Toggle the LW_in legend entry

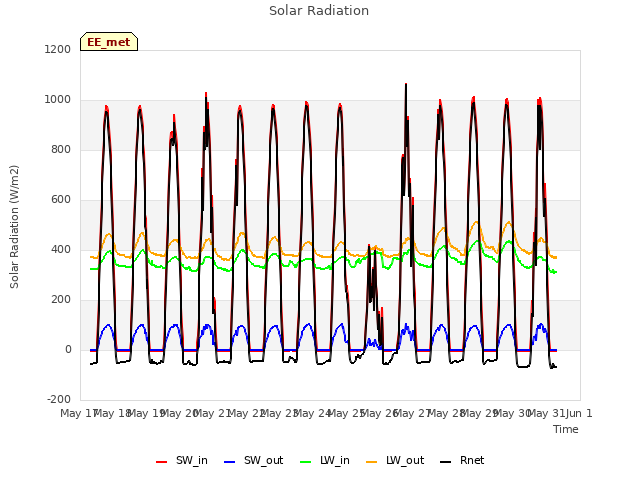(x=325, y=460)
